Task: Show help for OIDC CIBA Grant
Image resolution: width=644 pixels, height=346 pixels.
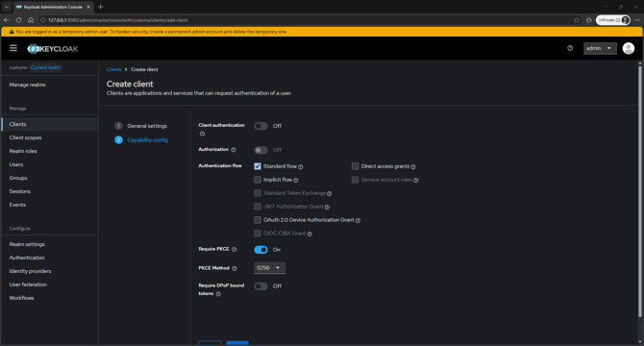Action: 310,234
